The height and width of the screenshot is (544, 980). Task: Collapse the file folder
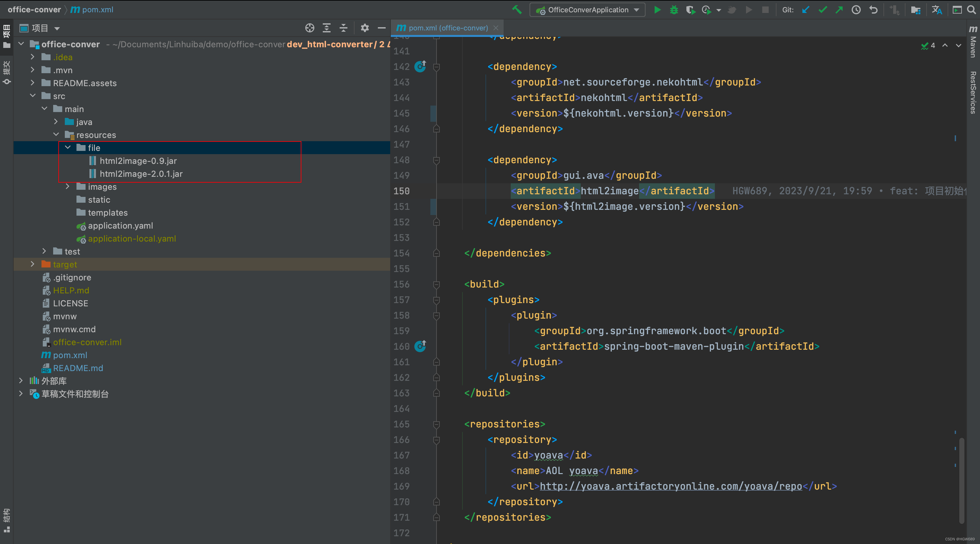(68, 147)
